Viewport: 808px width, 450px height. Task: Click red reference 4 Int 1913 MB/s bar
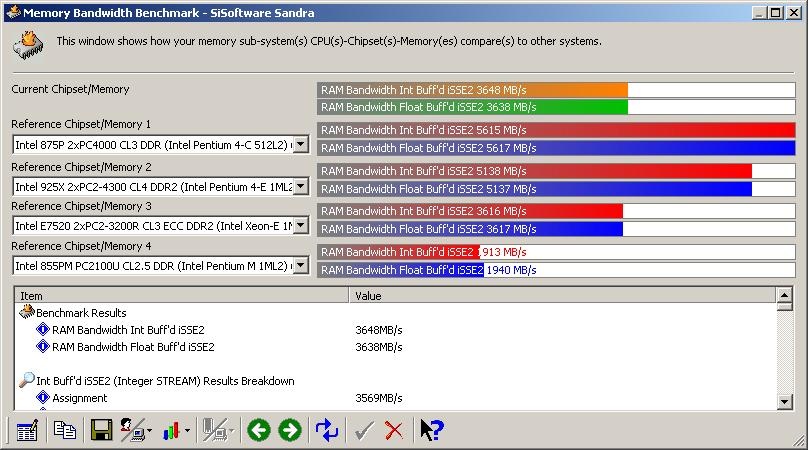click(398, 252)
